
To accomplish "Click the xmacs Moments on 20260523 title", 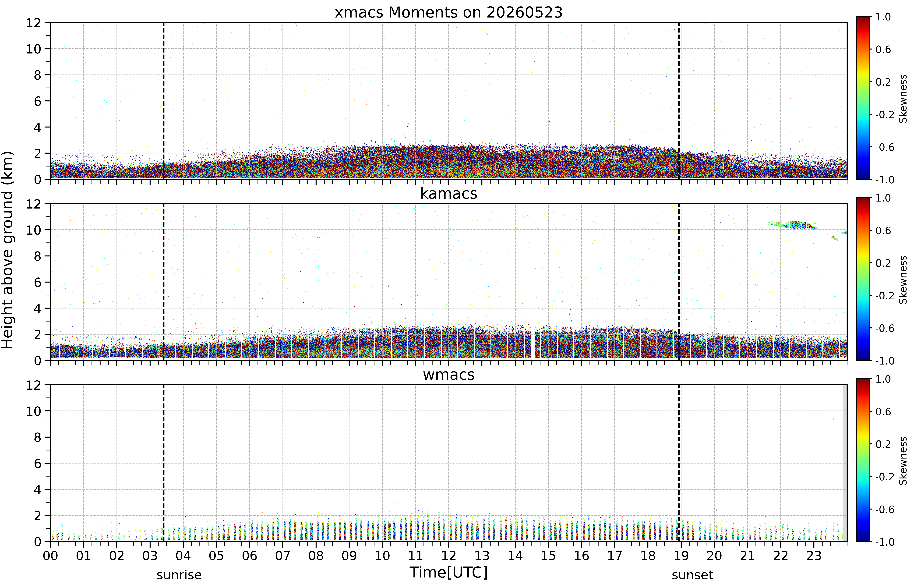I will click(449, 13).
